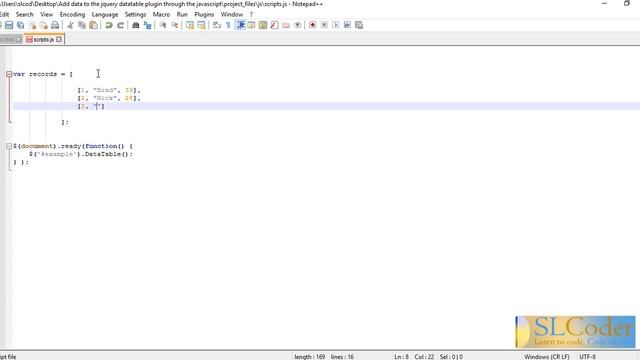The height and width of the screenshot is (360, 640).
Task: Save current recorded macro icon
Action: [359, 25]
